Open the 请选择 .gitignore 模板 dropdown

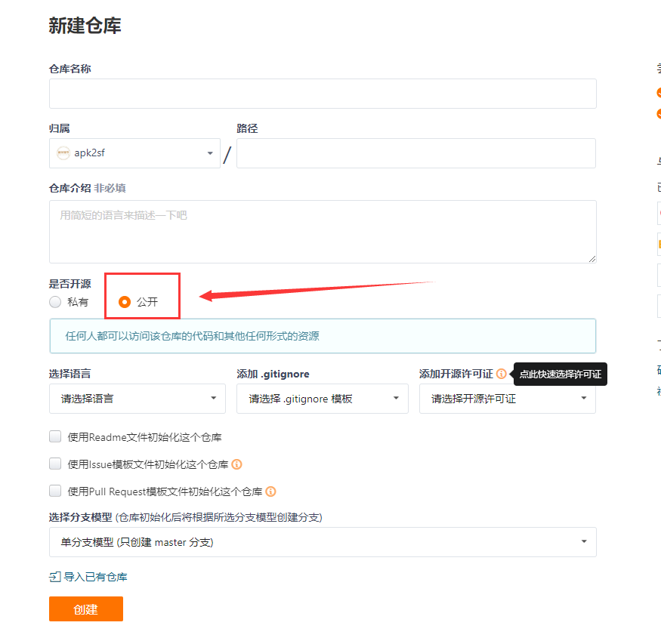coord(323,399)
